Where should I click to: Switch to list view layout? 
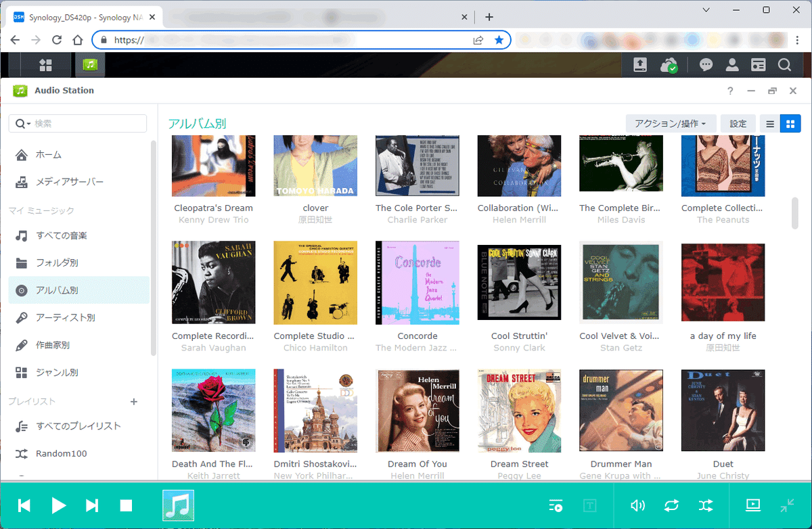point(770,124)
